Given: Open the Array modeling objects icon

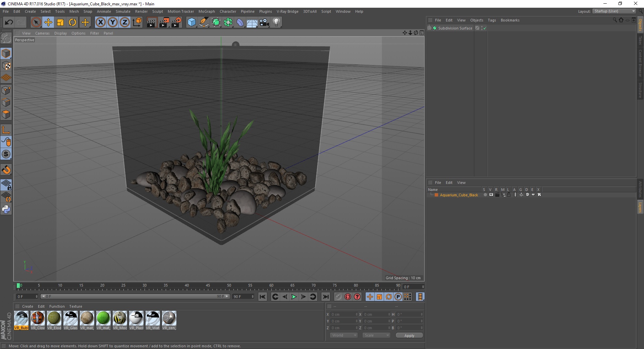Looking at the screenshot, I should 228,22.
